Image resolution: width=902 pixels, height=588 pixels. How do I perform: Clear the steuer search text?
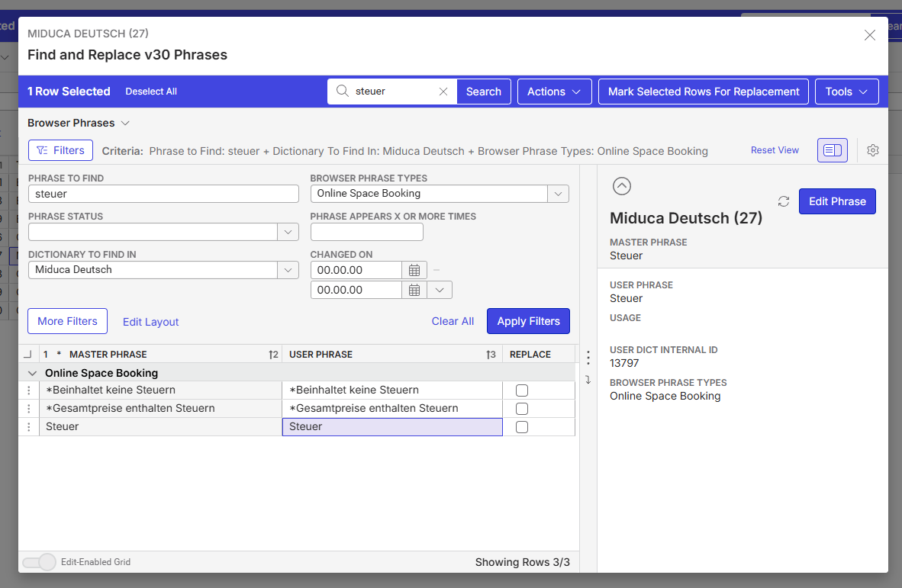pyautogui.click(x=443, y=92)
